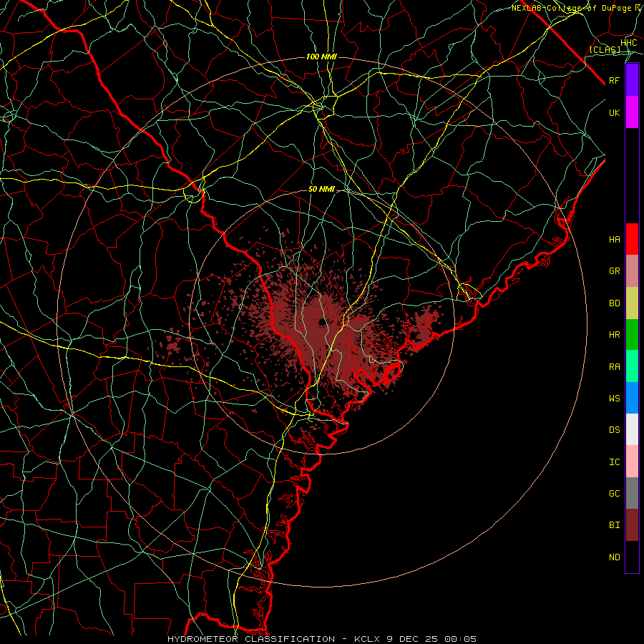The height and width of the screenshot is (644, 644).
Task: Pick the RA light green swatch
Action: coord(632,366)
